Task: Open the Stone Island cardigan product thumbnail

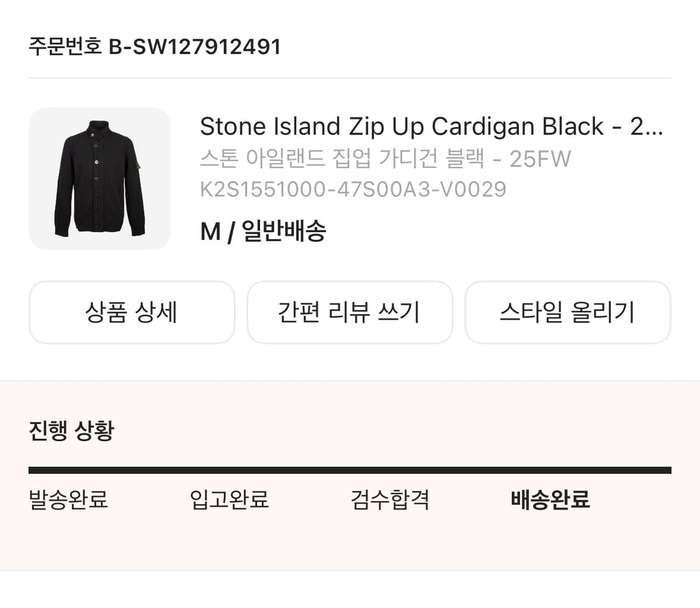Action: pyautogui.click(x=100, y=179)
